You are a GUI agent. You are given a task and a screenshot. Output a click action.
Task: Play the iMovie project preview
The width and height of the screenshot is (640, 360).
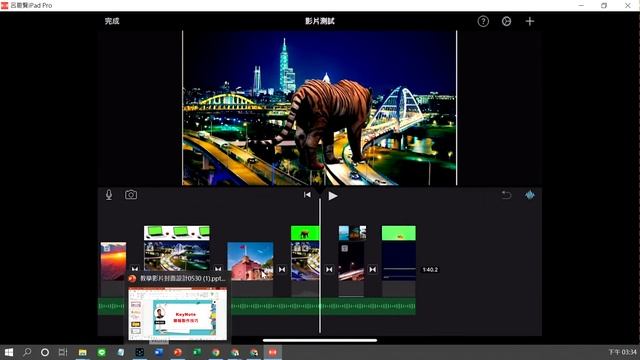pyautogui.click(x=333, y=196)
